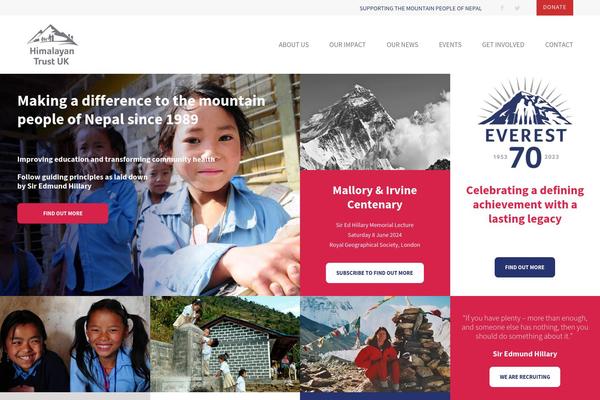Open the two smiling girls photo tile

pos(75,344)
